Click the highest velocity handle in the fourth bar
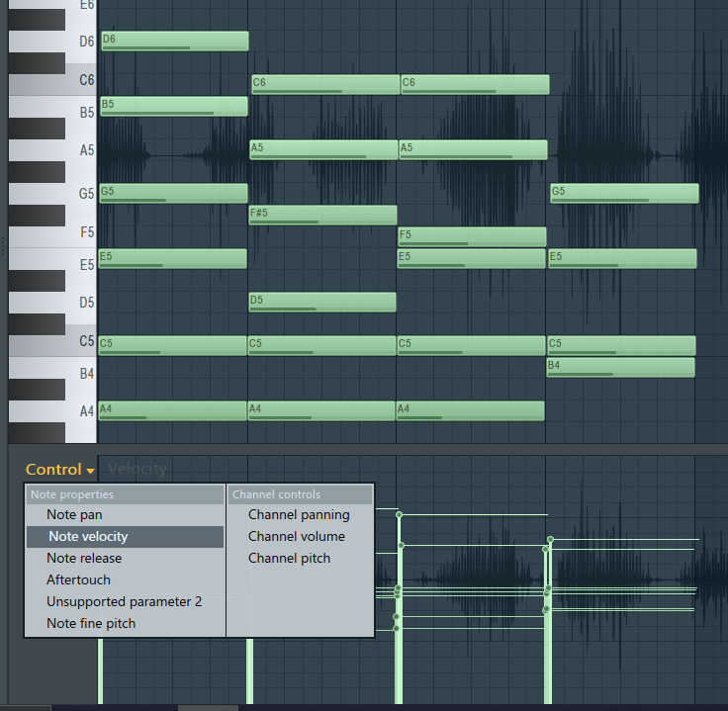The width and height of the screenshot is (728, 711). [x=551, y=539]
